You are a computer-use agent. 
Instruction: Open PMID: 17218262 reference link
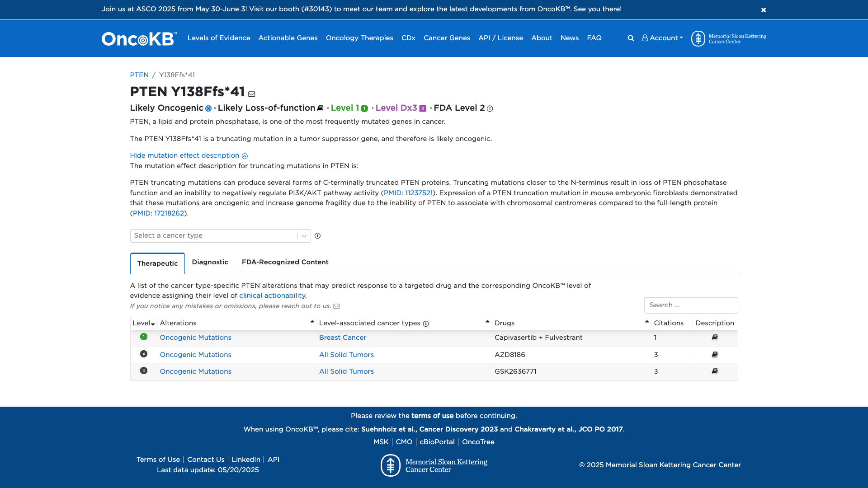[x=158, y=214]
